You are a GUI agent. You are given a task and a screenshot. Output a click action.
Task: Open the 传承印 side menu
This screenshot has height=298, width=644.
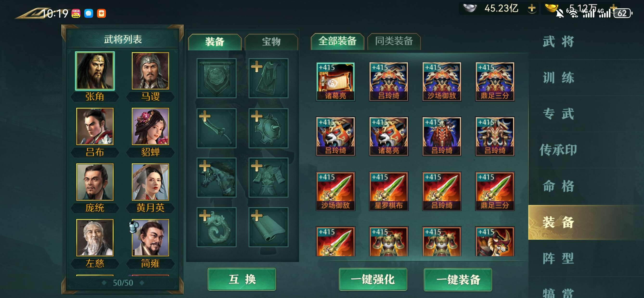pos(558,150)
